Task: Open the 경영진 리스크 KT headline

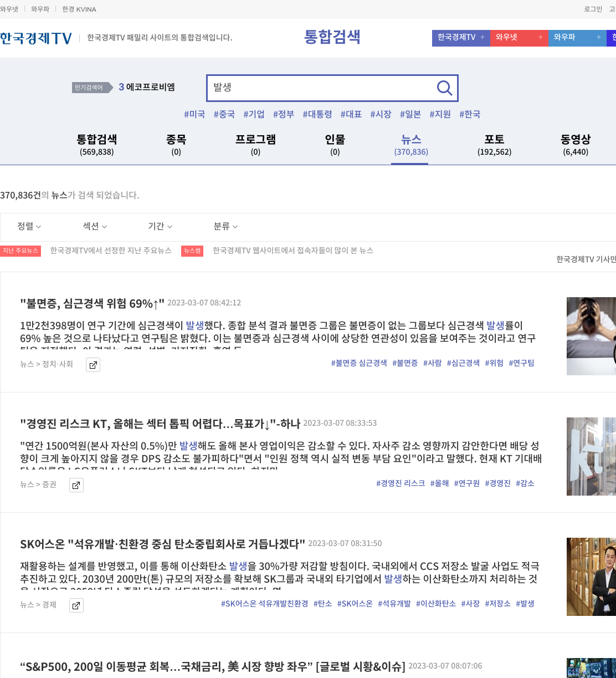Action: [x=160, y=424]
